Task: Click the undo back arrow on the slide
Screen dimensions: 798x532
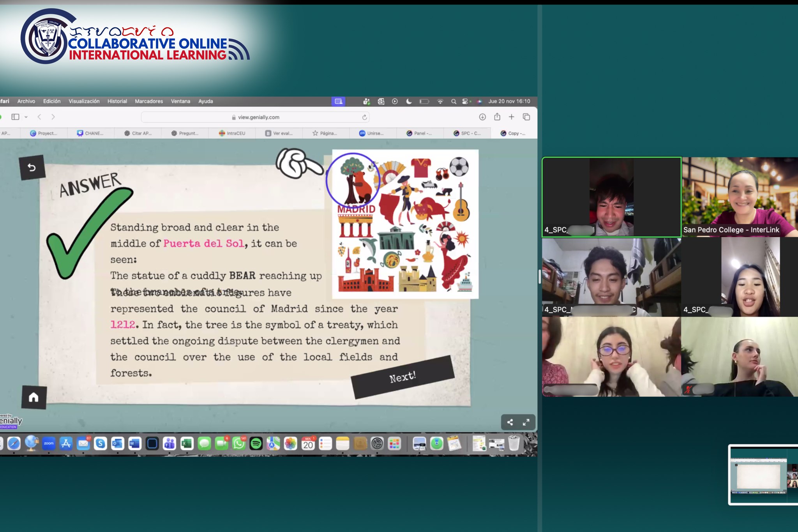Action: click(32, 168)
